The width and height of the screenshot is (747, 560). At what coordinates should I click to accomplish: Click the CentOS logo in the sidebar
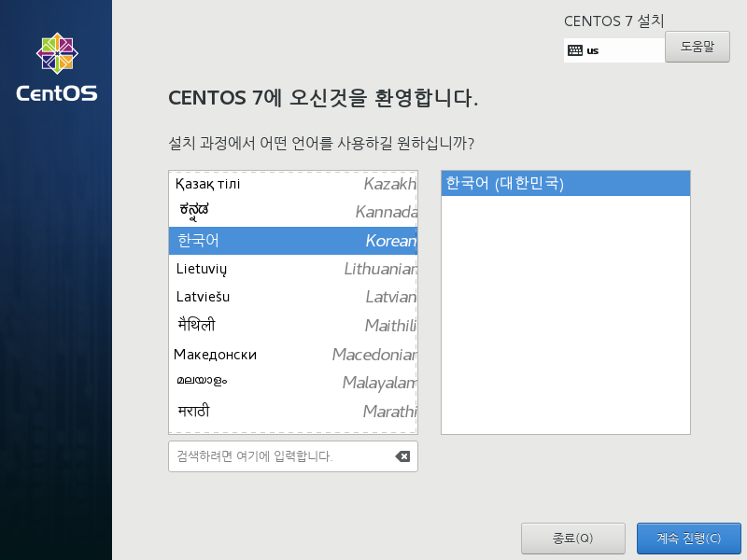click(57, 67)
